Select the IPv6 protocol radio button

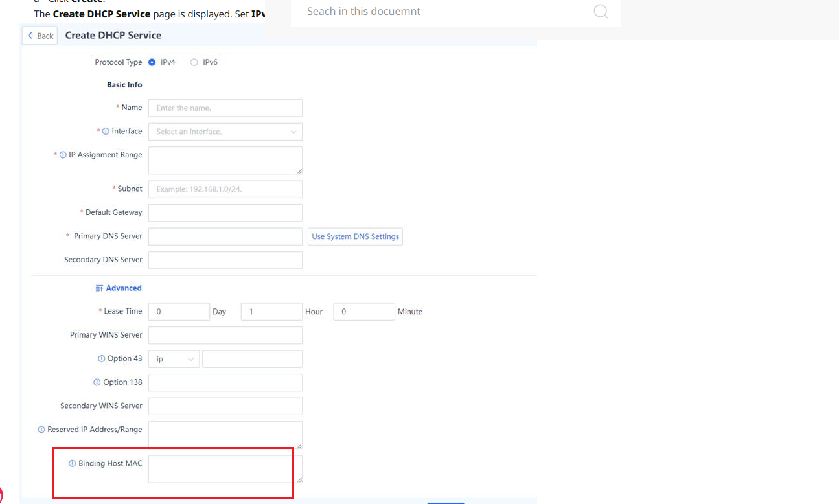[x=194, y=62]
